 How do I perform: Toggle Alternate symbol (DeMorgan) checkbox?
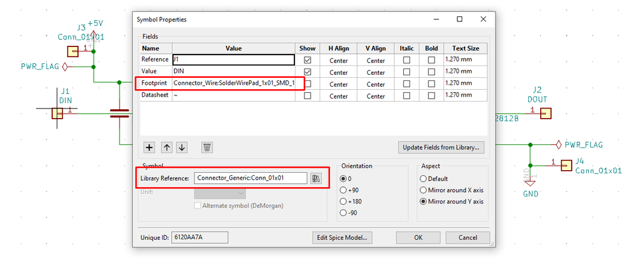tap(197, 205)
